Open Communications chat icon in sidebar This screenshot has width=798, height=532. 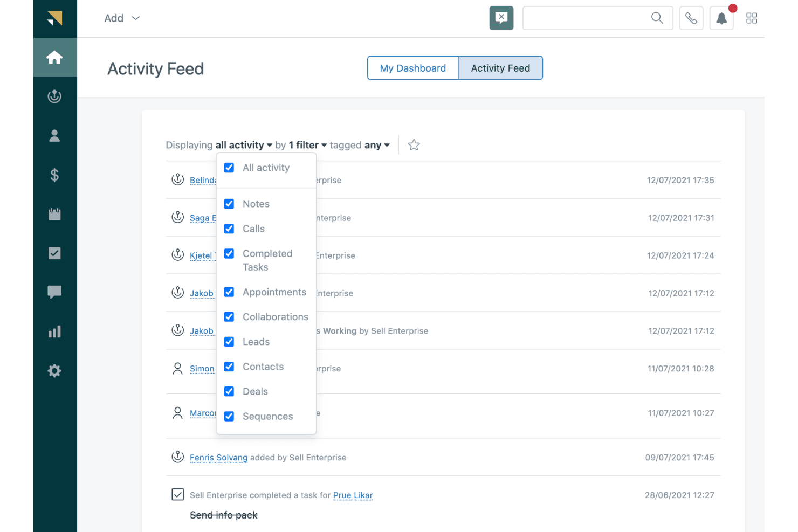[x=54, y=292]
